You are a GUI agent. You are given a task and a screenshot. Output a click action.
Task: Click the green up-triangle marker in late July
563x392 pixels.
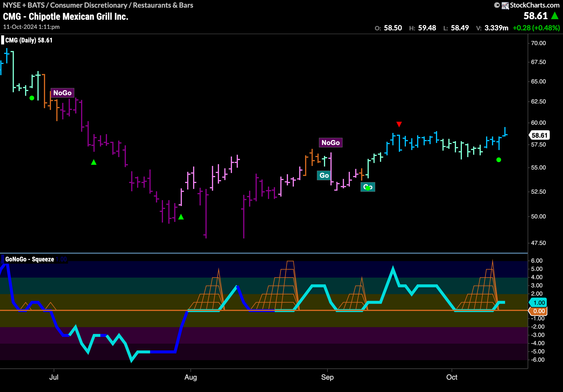(x=181, y=217)
